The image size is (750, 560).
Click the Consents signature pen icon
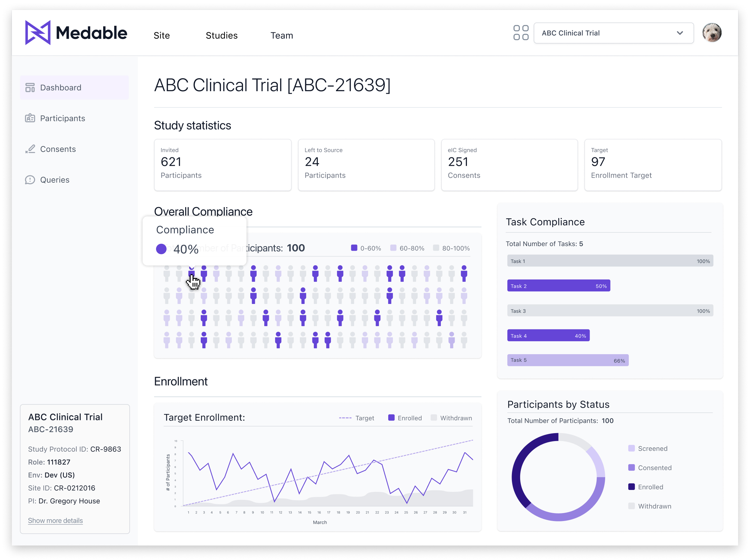point(30,149)
